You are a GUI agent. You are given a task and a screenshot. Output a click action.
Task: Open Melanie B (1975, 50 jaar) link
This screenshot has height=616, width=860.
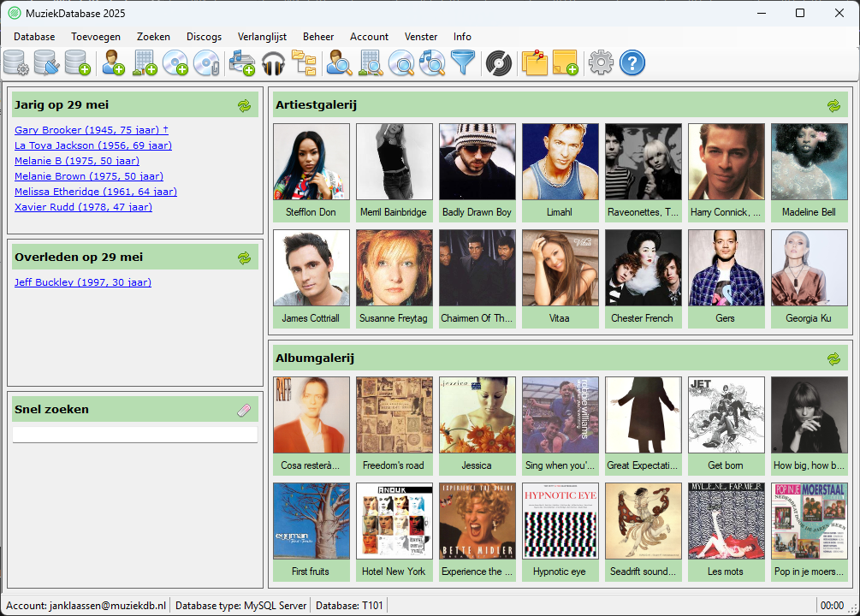click(77, 161)
